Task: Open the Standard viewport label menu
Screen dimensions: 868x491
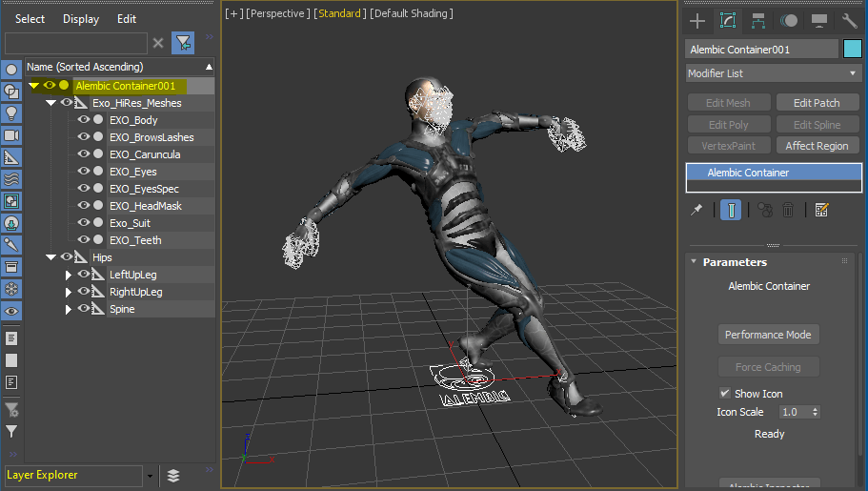Action: tap(339, 13)
